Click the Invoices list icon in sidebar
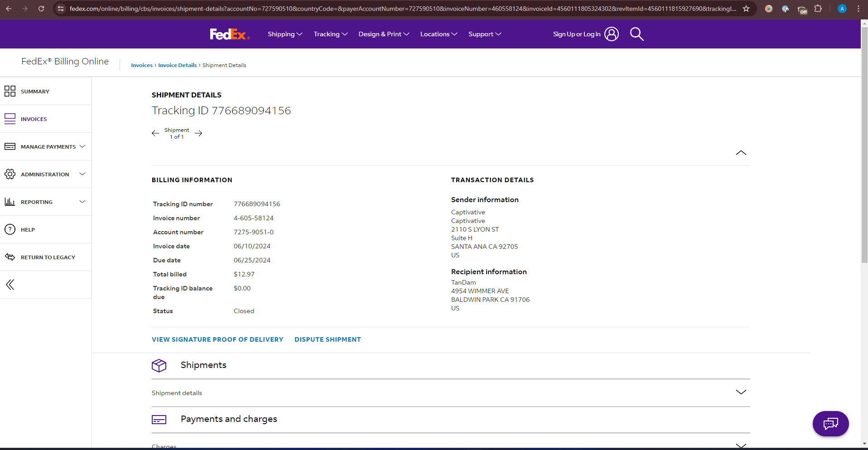Screen dimensions: 868x450 [10, 119]
